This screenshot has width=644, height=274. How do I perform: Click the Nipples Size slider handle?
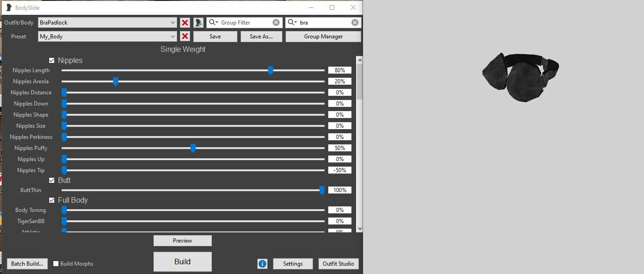(64, 126)
